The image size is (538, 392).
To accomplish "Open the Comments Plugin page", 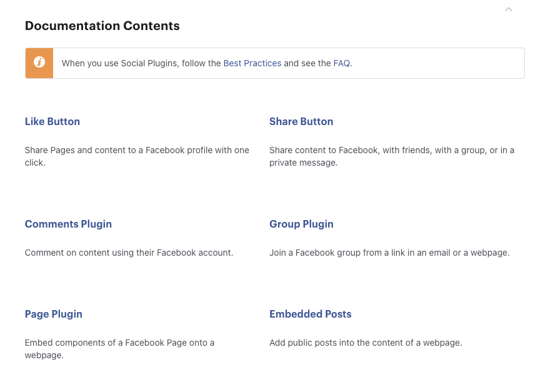I will pyautogui.click(x=68, y=224).
